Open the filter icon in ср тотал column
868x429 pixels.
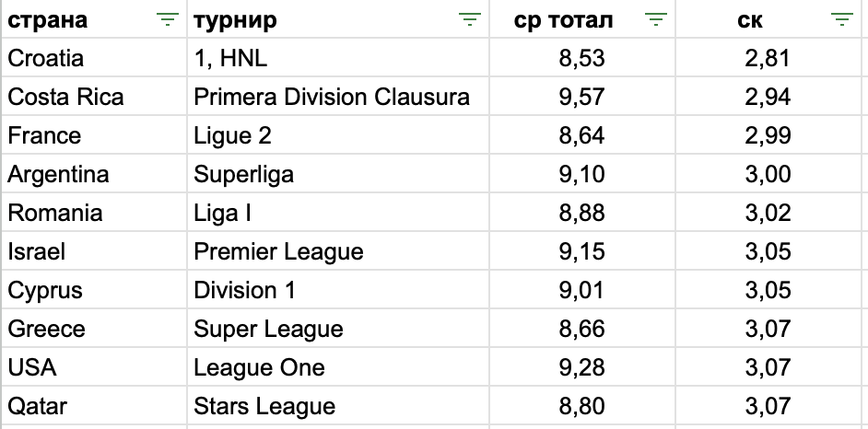pyautogui.click(x=655, y=20)
